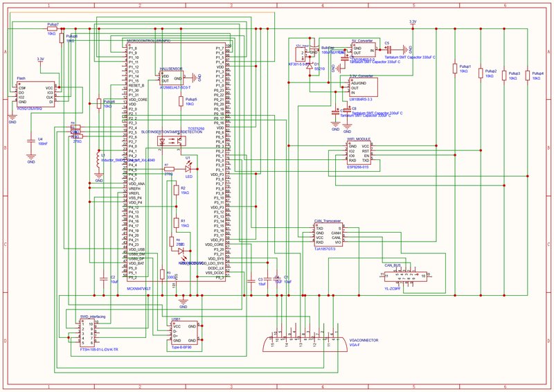Select the GND symbol below the microcontroller
The width and height of the screenshot is (554, 392).
click(183, 301)
